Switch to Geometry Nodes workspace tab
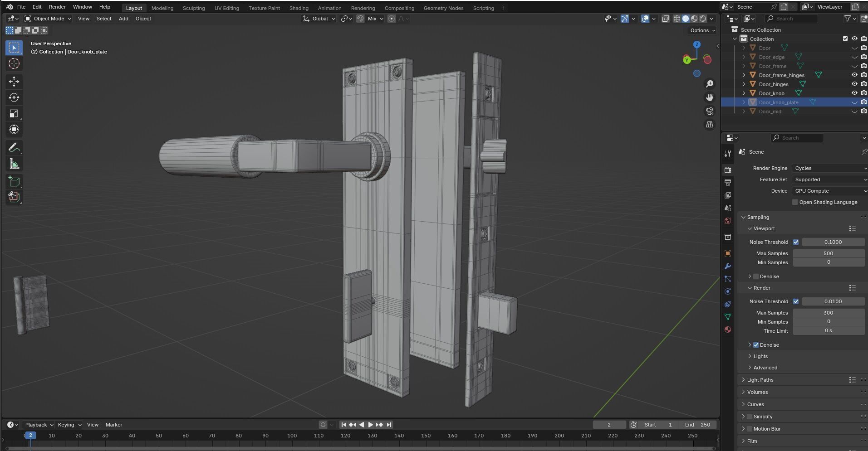Viewport: 868px width, 451px height. click(x=443, y=8)
